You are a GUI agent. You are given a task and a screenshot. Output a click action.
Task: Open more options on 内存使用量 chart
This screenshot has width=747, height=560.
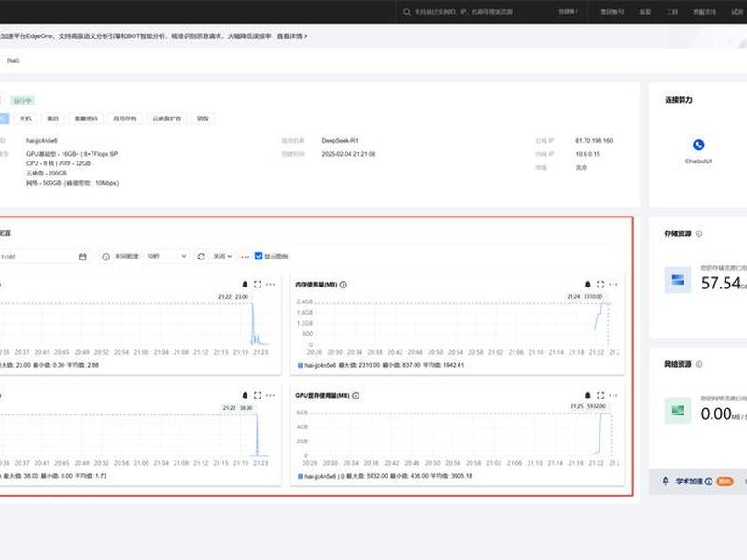pyautogui.click(x=613, y=285)
